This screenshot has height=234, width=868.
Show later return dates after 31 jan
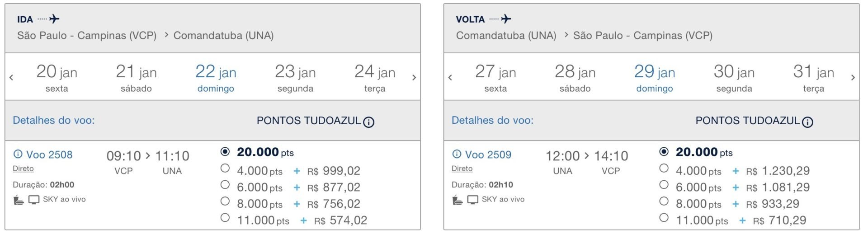pos(853,78)
